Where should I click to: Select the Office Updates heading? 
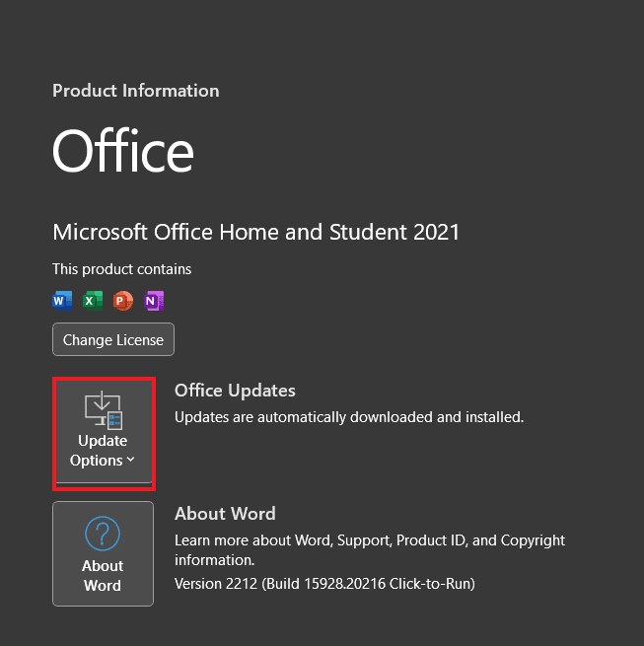coord(235,391)
